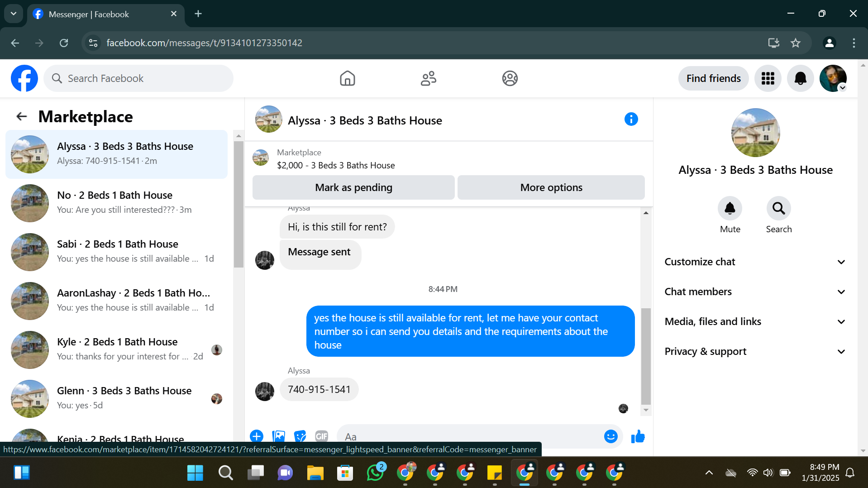868x488 pixels.
Task: Open the Friends icon in top navigation
Action: [428, 78]
